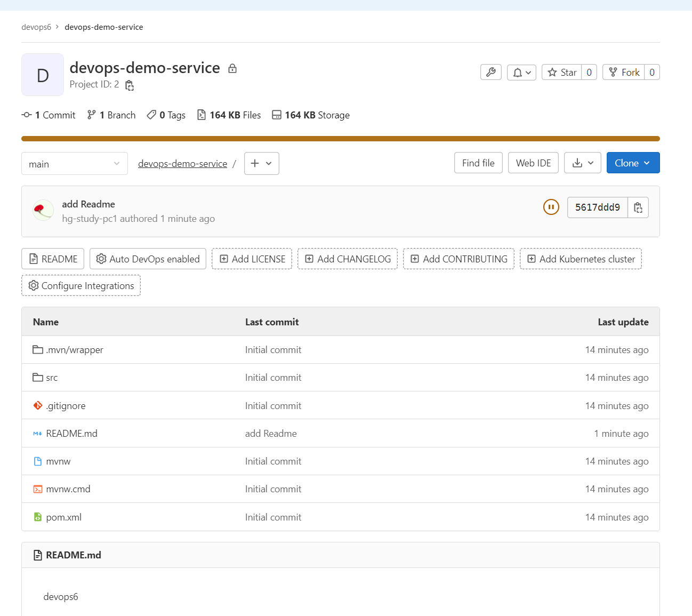
Task: Open 'Initial commit' link for src row
Action: pos(273,378)
